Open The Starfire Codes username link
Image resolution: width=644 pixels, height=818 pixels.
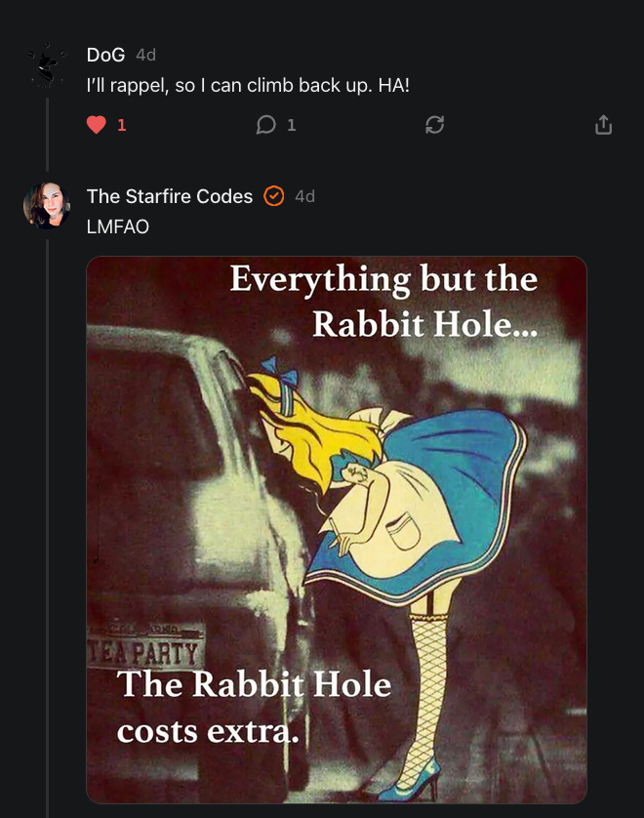point(170,196)
